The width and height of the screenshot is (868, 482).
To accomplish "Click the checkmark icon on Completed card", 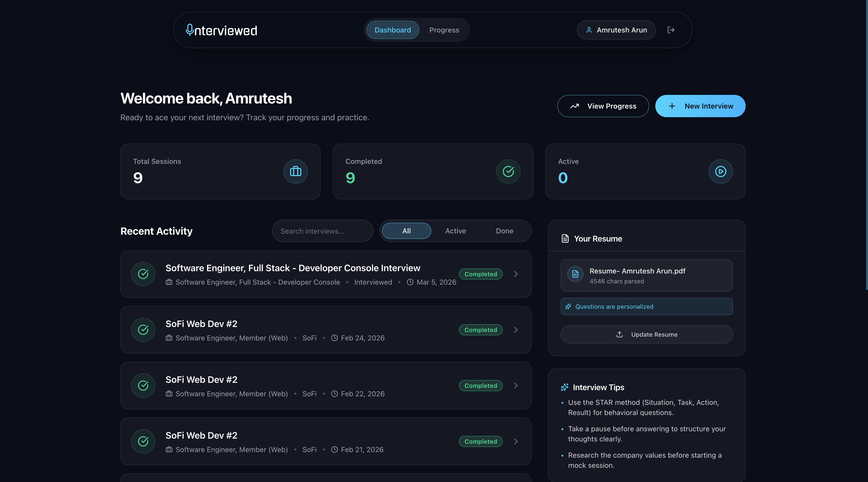I will tap(508, 171).
